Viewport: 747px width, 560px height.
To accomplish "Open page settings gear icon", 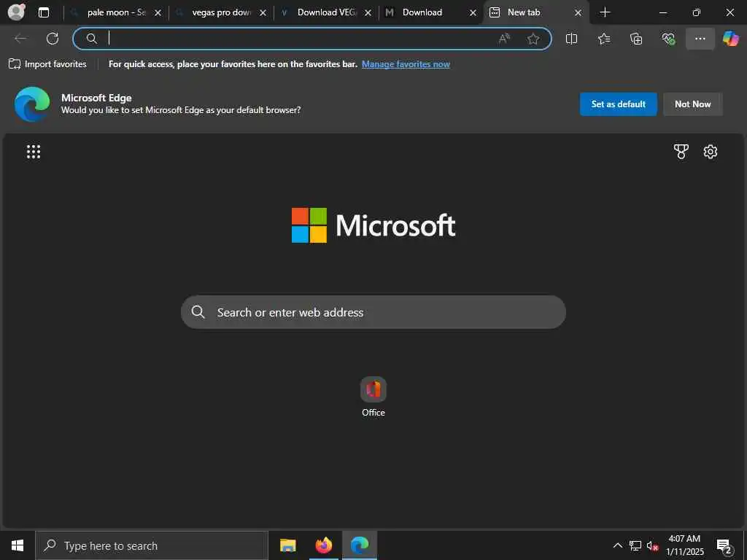I will click(711, 152).
